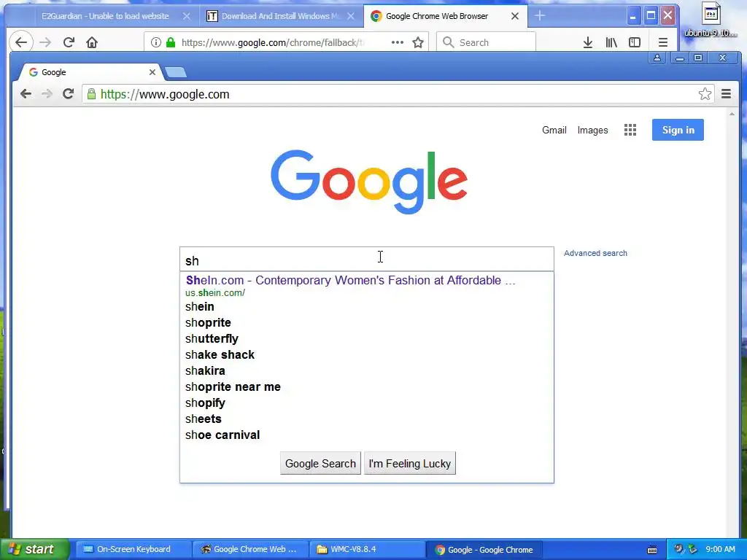Switch to On-Screen Keyboard taskbar item
This screenshot has height=560, width=747.
133,550
